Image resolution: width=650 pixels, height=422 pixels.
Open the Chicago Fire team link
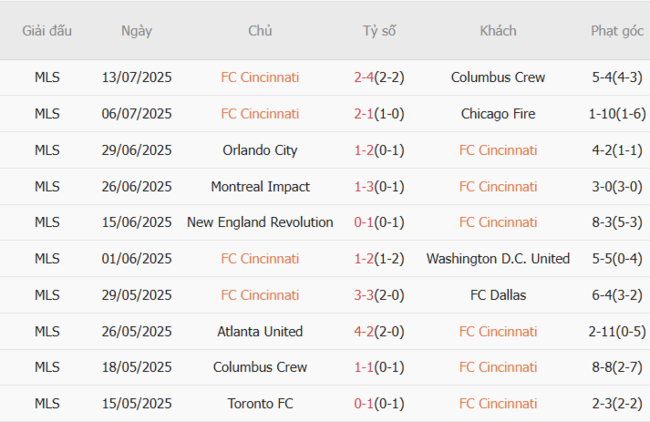(x=498, y=114)
